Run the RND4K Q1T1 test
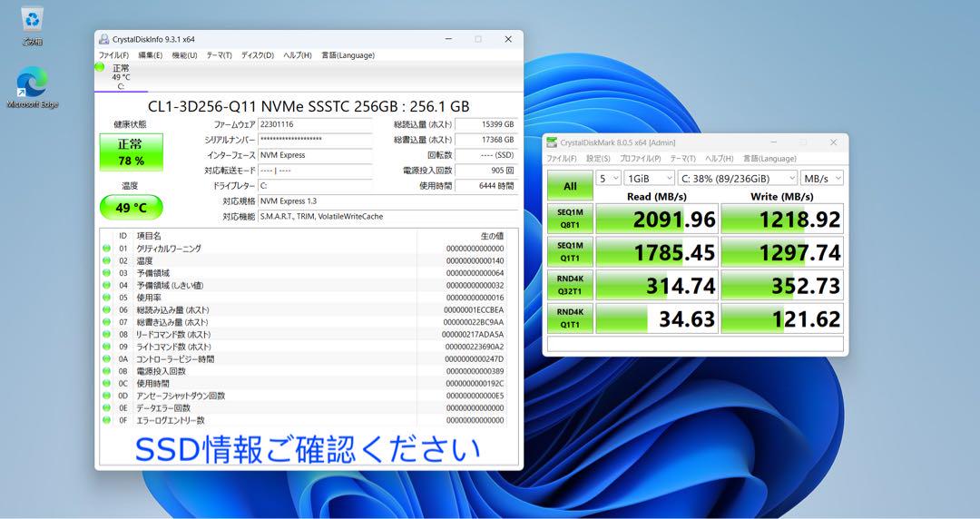 [x=570, y=318]
